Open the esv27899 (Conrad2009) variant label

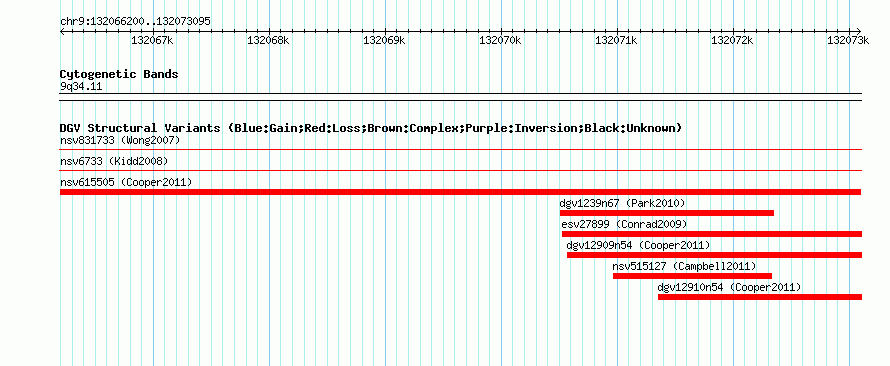[624, 224]
